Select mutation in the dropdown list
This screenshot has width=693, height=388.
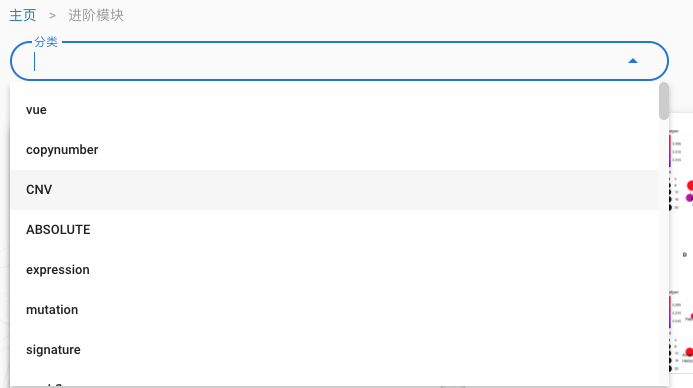pos(334,310)
